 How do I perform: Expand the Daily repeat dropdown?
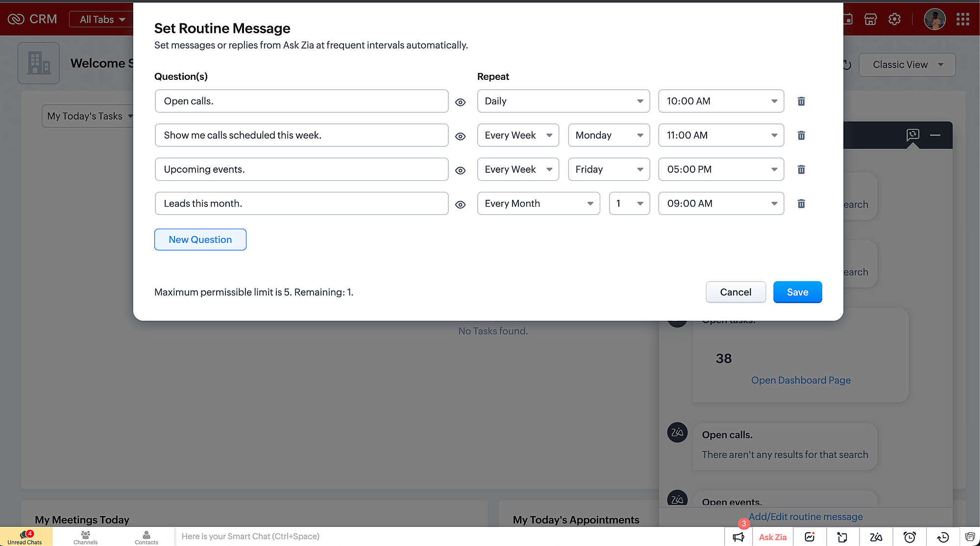(563, 101)
